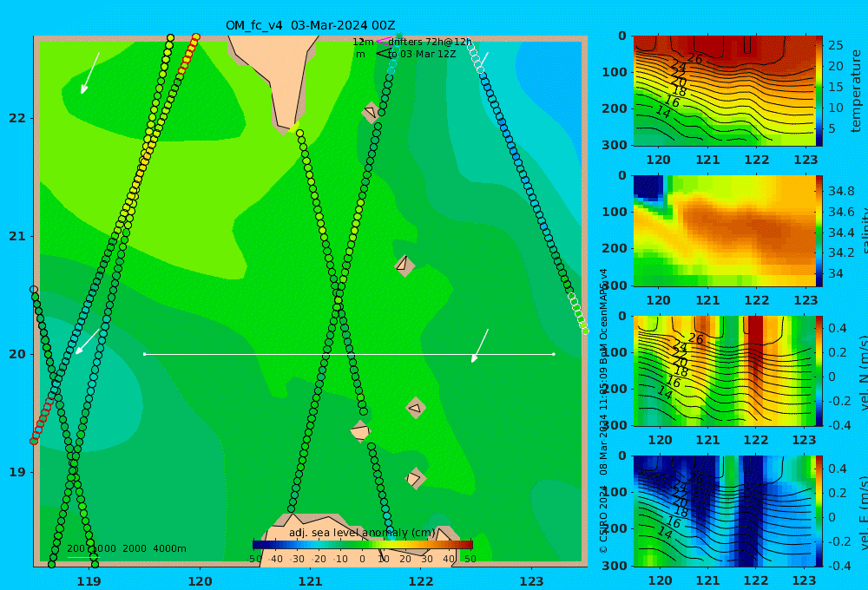Click the salinity color scale bar

[x=819, y=231]
